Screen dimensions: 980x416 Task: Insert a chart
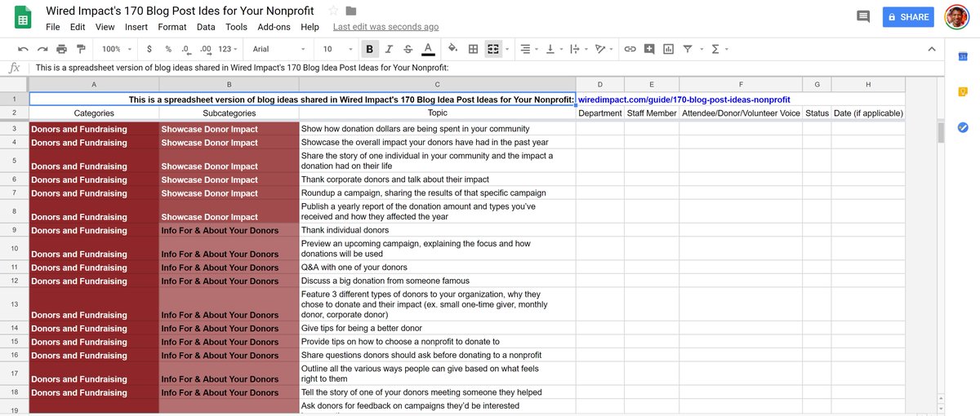669,49
